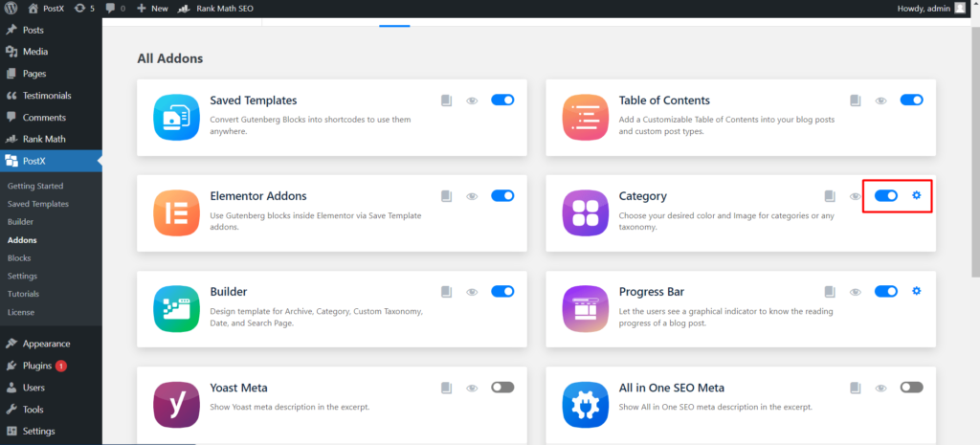Open Elementor Addons documentation book icon
980x445 pixels.
pyautogui.click(x=446, y=196)
